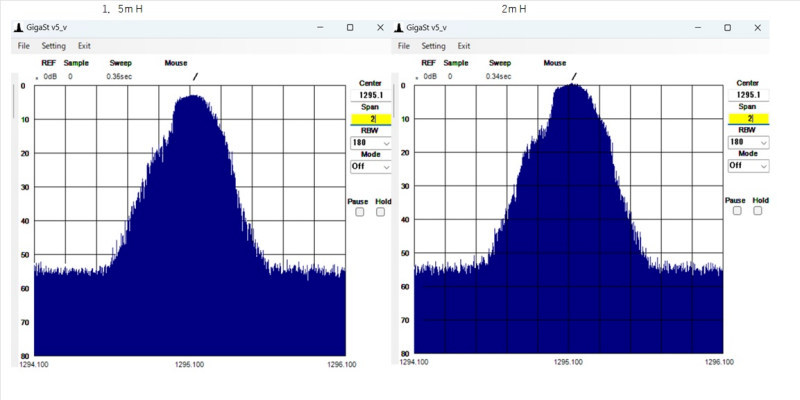
Task: Click yellow Span field in right window
Action: [x=748, y=118]
